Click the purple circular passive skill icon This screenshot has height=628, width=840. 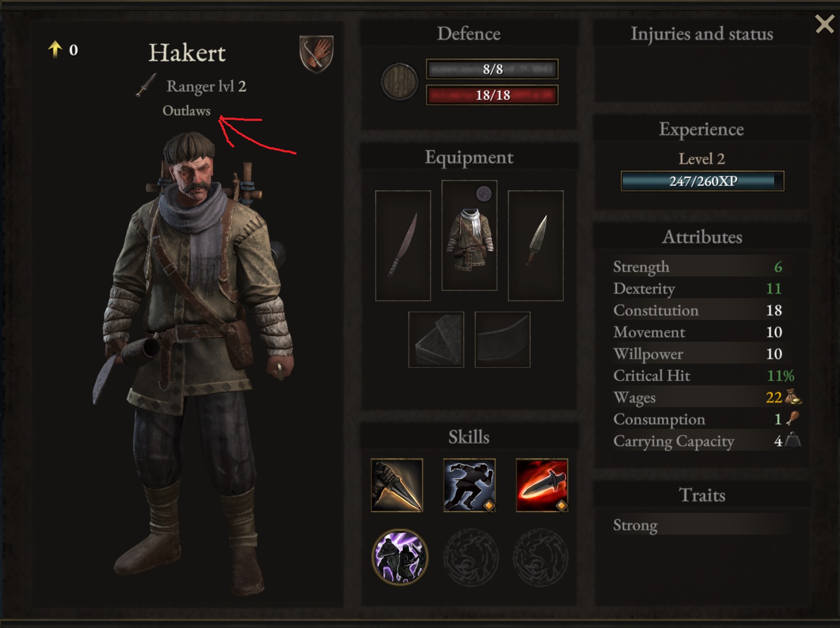coord(400,557)
